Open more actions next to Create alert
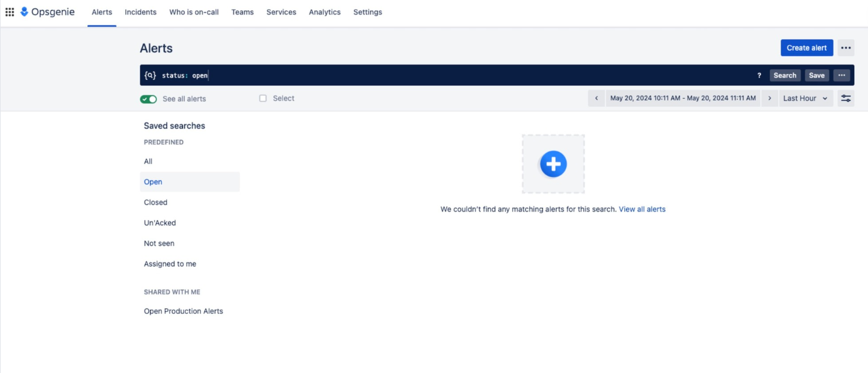Screen dimensions: 868x373 (846, 48)
